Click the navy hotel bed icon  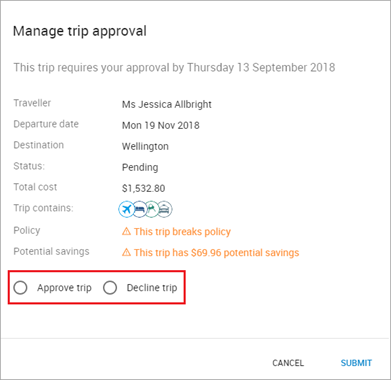[x=140, y=209]
